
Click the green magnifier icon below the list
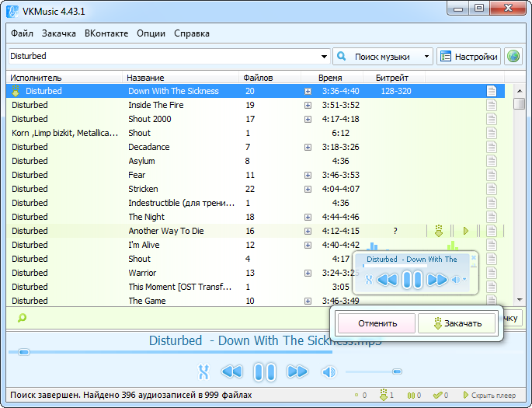[22, 318]
